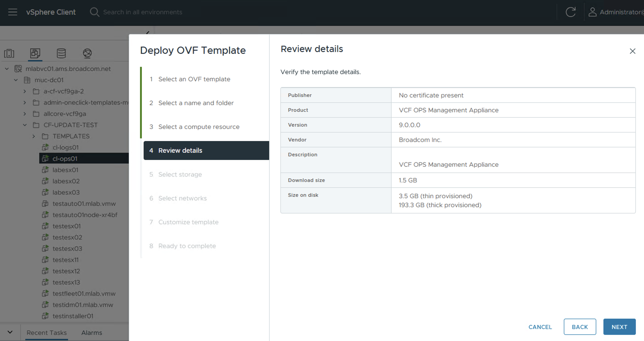644x341 pixels.
Task: Click the BACK button
Action: [x=580, y=327]
